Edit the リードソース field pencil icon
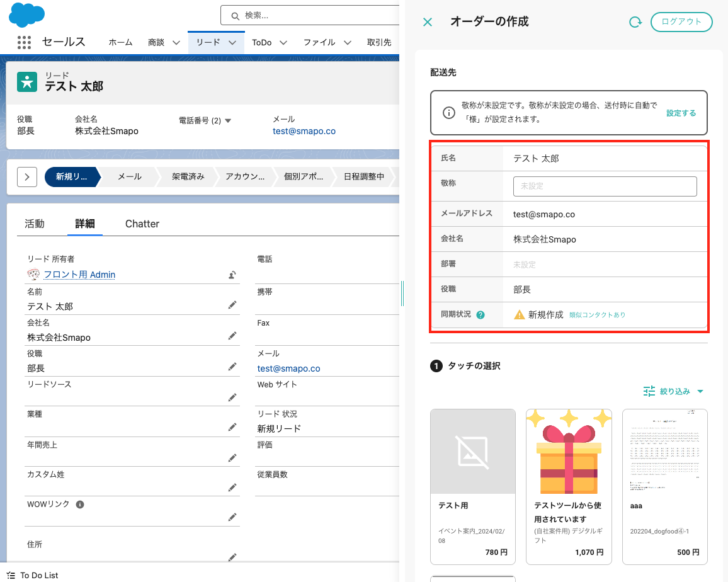 (x=232, y=397)
